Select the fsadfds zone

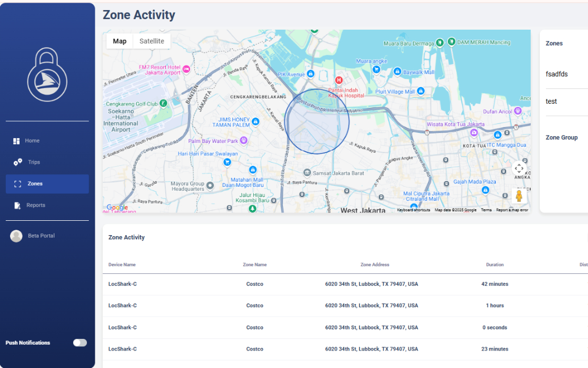click(557, 74)
